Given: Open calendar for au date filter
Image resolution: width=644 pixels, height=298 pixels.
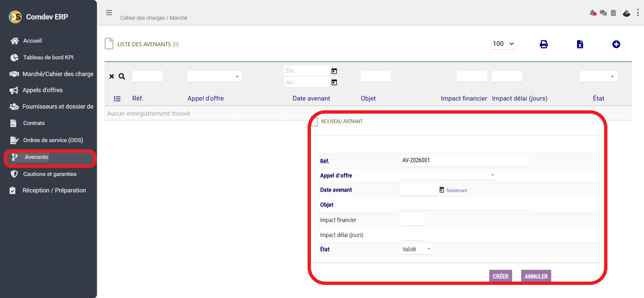Looking at the screenshot, I should coord(334,82).
